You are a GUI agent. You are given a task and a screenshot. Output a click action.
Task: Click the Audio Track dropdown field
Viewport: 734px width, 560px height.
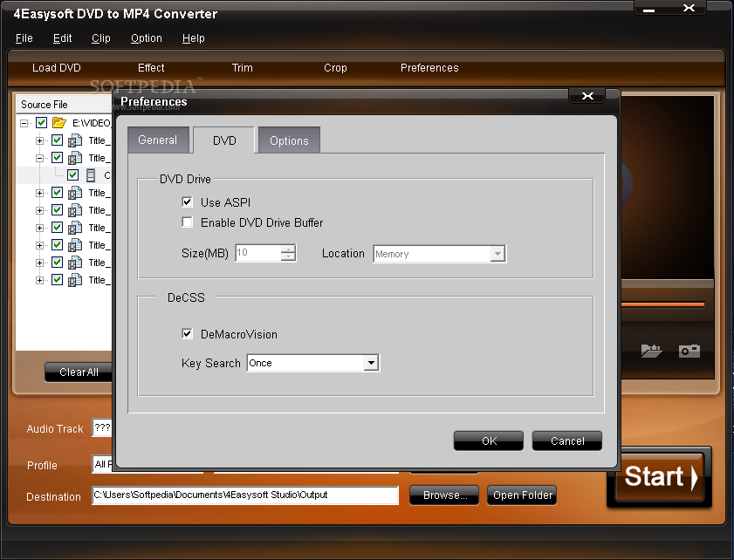(x=102, y=427)
